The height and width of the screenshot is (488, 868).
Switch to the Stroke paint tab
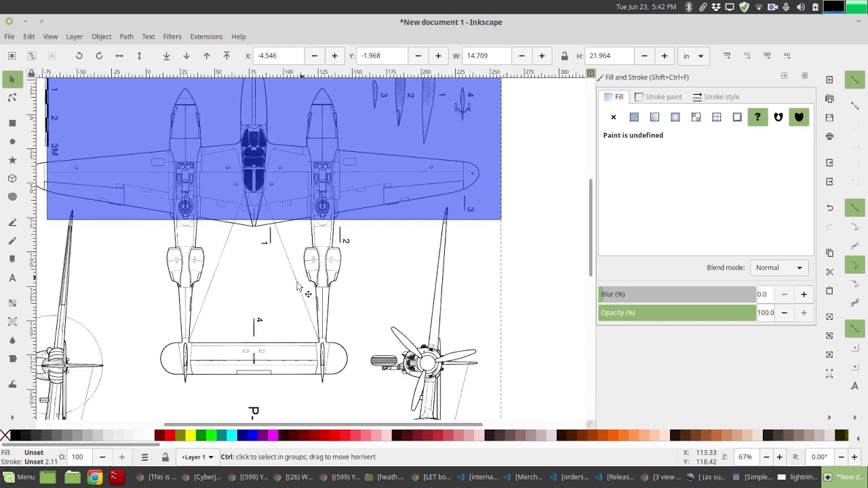tap(658, 97)
